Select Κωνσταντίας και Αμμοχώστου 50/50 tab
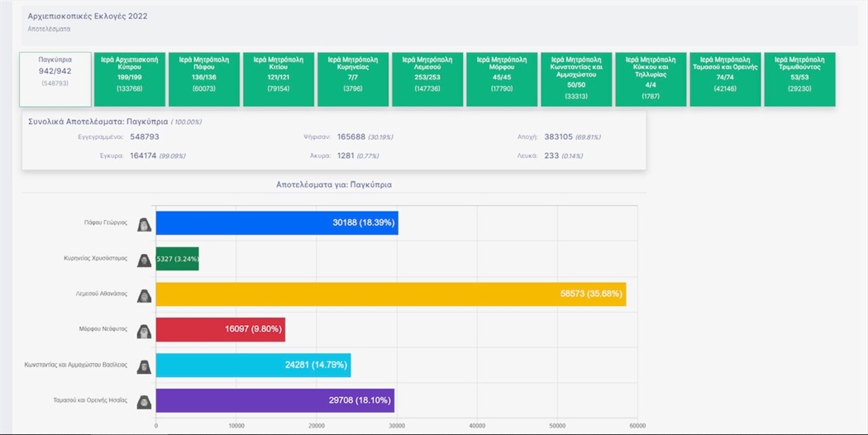868x435 pixels. [576, 79]
